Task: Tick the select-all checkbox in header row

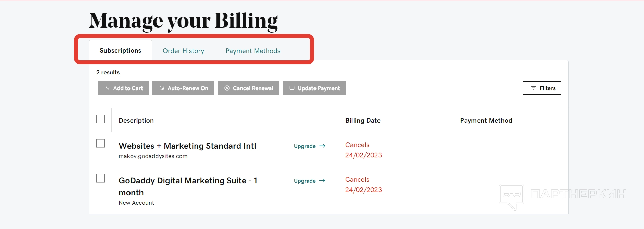Action: pyautogui.click(x=100, y=119)
